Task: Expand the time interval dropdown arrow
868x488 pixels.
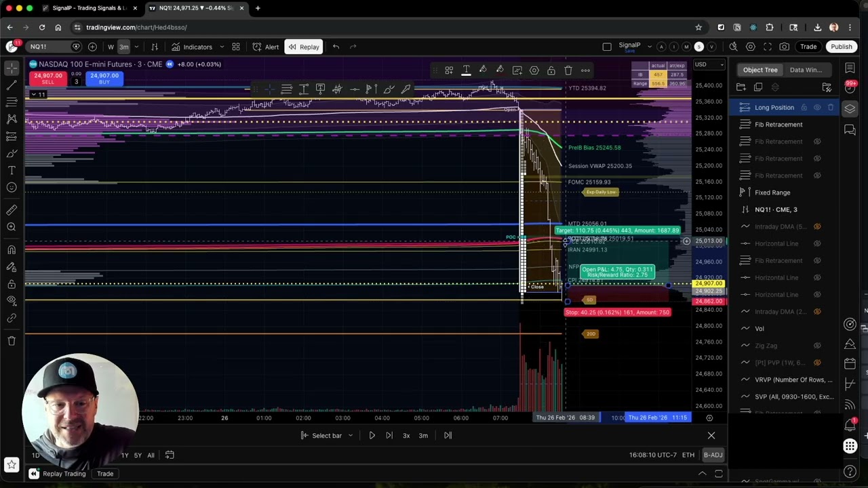Action: (136, 47)
